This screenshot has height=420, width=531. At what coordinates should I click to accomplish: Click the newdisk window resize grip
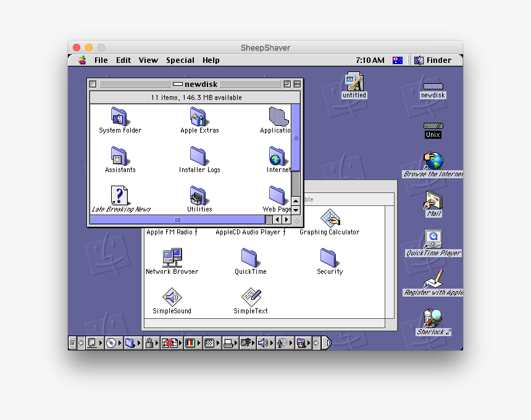click(296, 220)
